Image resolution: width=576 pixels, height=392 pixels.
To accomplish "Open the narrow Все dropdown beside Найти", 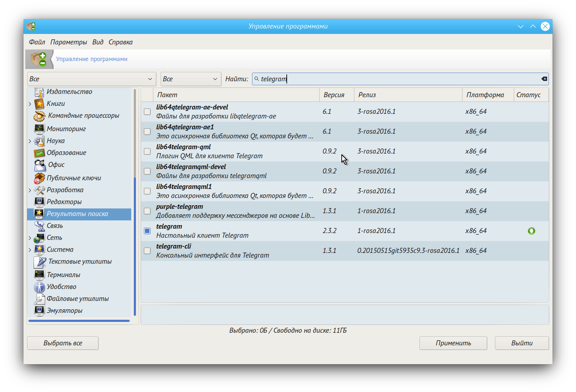I will pos(191,79).
